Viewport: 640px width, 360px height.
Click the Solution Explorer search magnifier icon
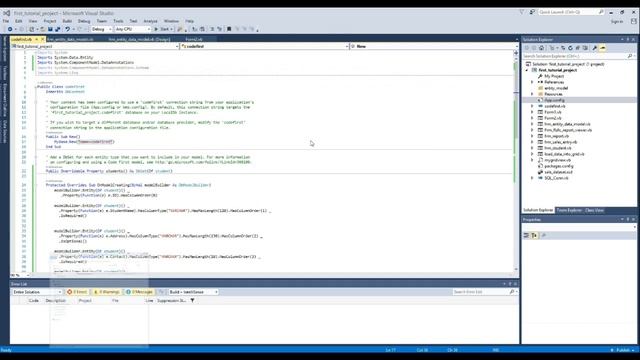pyautogui.click(x=630, y=56)
